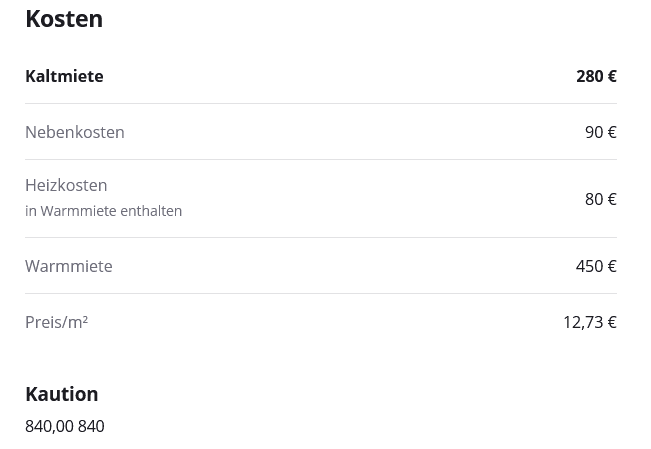
Task: Select the Nebenkosten label
Action: click(75, 132)
